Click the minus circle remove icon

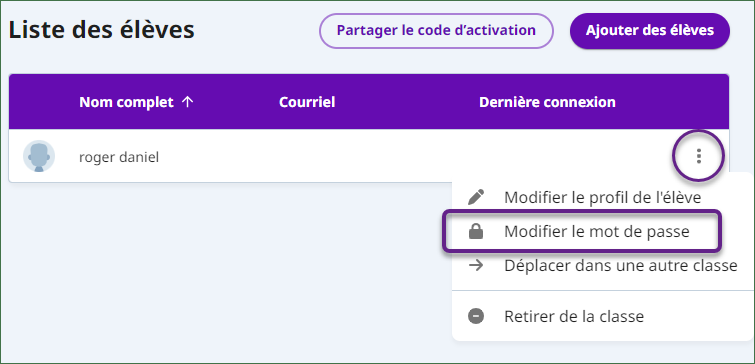pyautogui.click(x=476, y=316)
